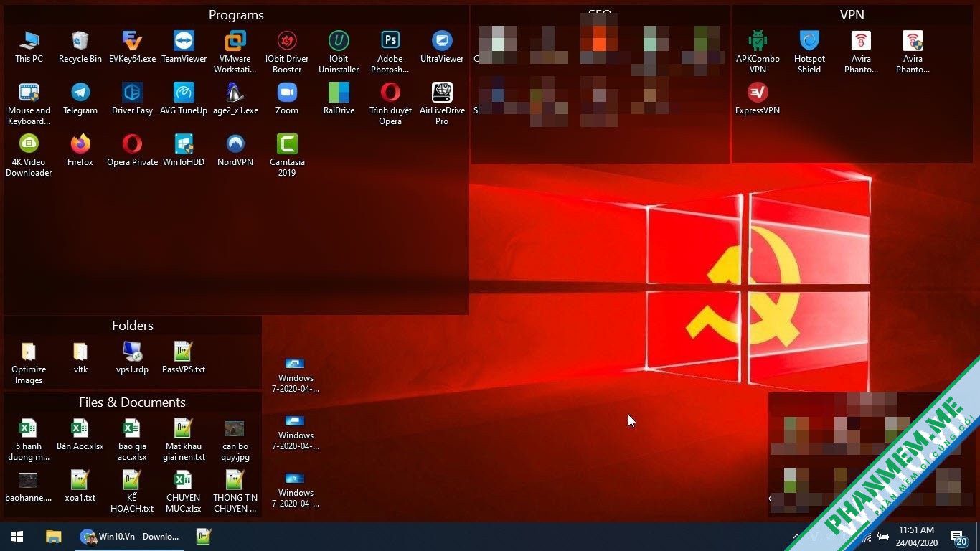980x551 pixels.
Task: Select the UltraViewer icon
Action: 442,47
